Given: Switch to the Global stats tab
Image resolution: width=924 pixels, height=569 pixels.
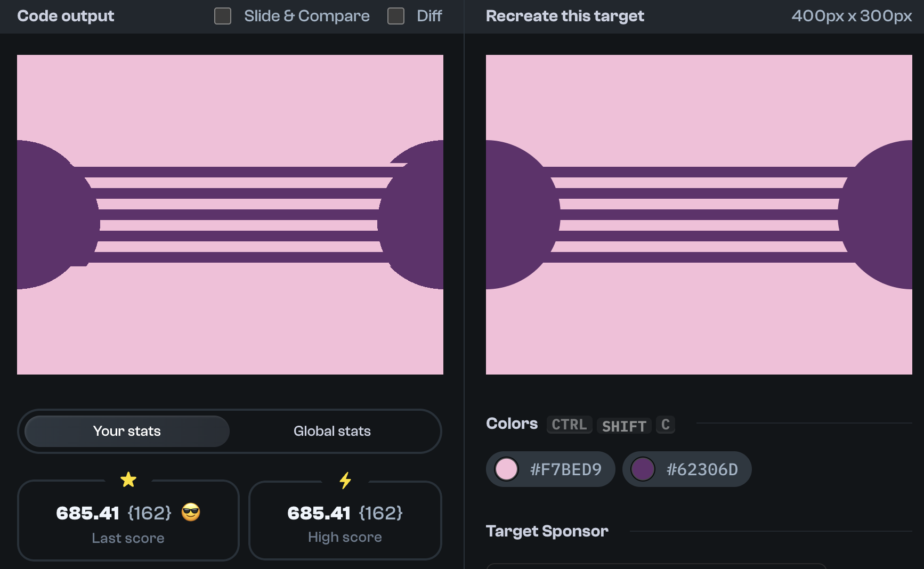Looking at the screenshot, I should (x=332, y=431).
